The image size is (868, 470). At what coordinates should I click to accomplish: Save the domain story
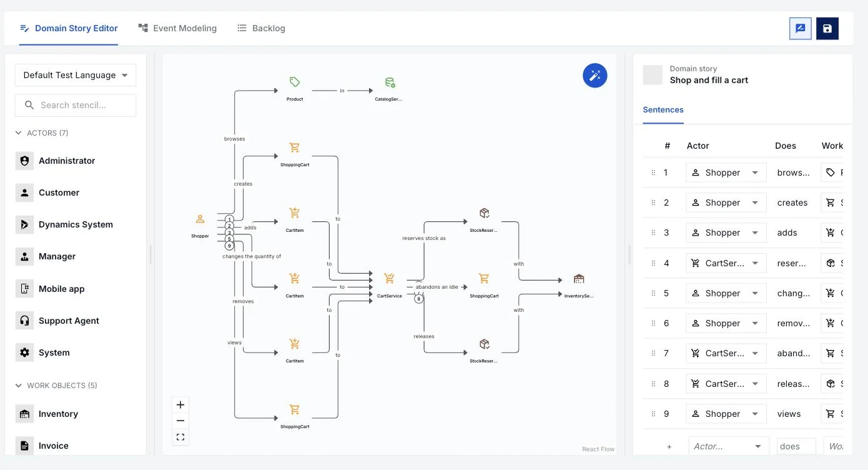(827, 28)
